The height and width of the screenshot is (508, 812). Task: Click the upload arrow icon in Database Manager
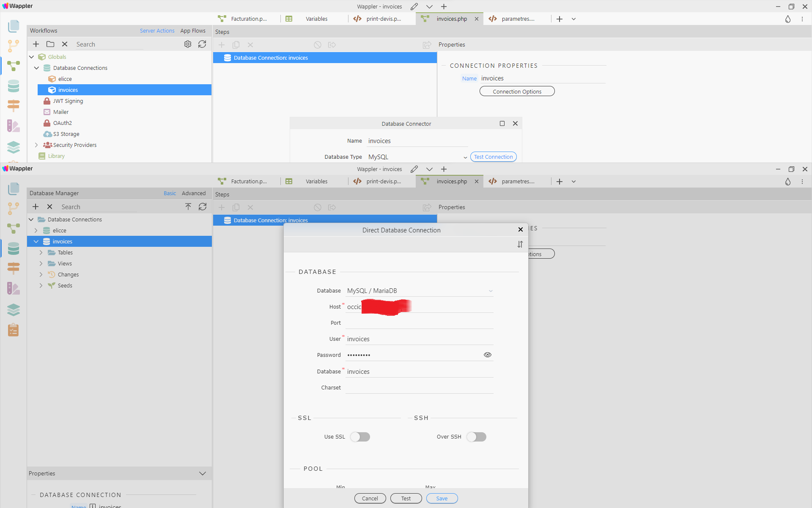[x=188, y=207]
